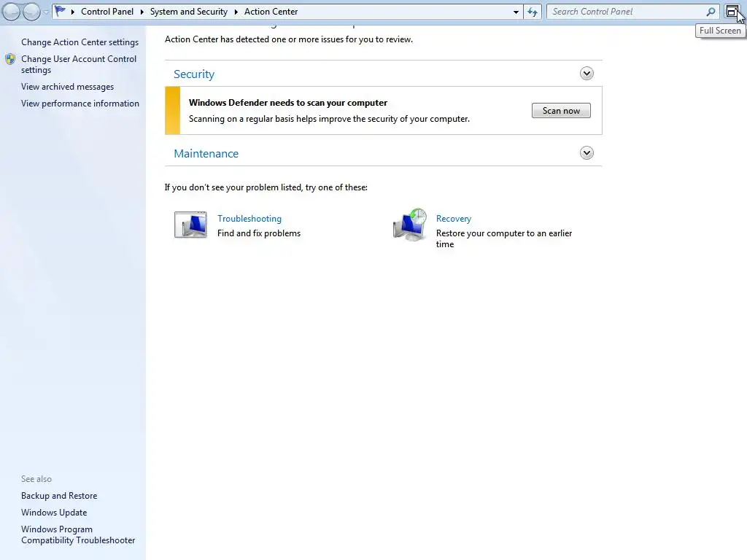Expand the Maintenance section chevron
The width and height of the screenshot is (747, 560).
coord(587,153)
